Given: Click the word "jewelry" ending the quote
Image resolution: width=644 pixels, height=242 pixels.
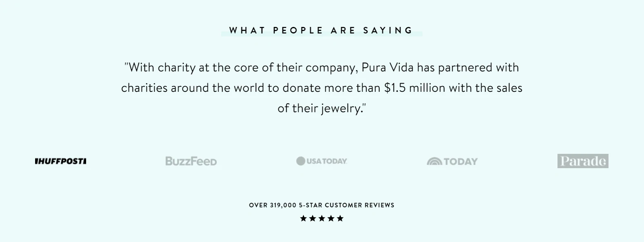Looking at the screenshot, I should click(340, 109).
